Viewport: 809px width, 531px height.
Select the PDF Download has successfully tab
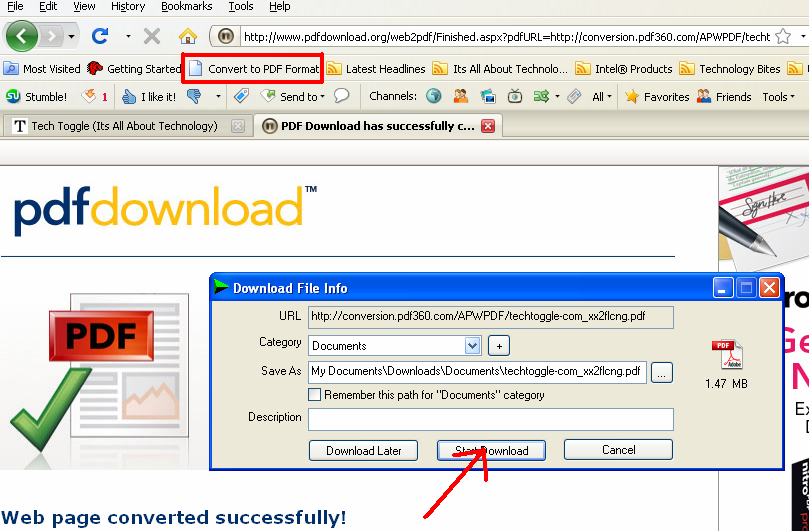click(x=378, y=126)
